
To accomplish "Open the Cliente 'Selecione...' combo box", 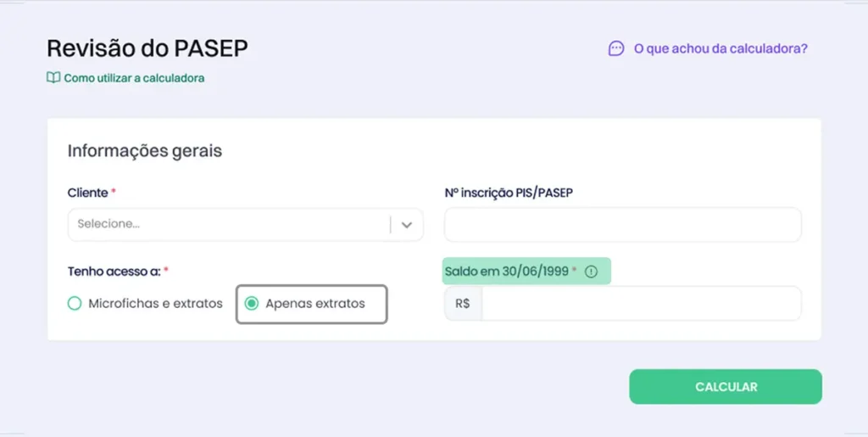I will [229, 225].
